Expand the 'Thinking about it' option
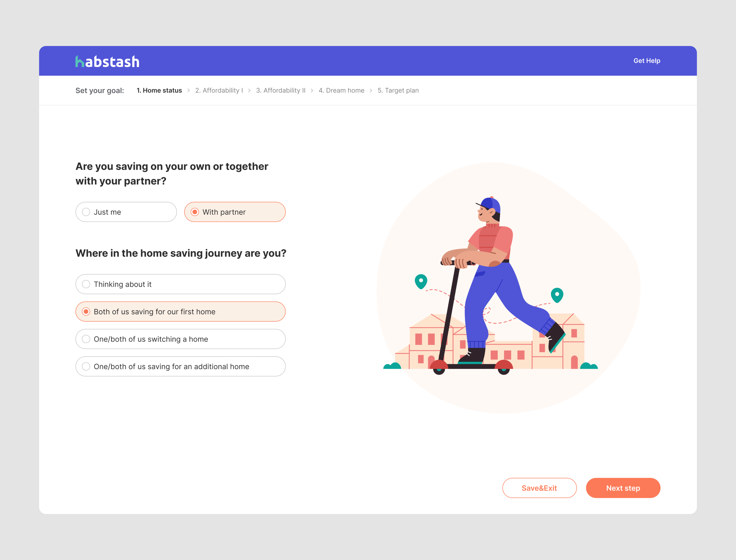This screenshot has width=736, height=560. click(181, 284)
